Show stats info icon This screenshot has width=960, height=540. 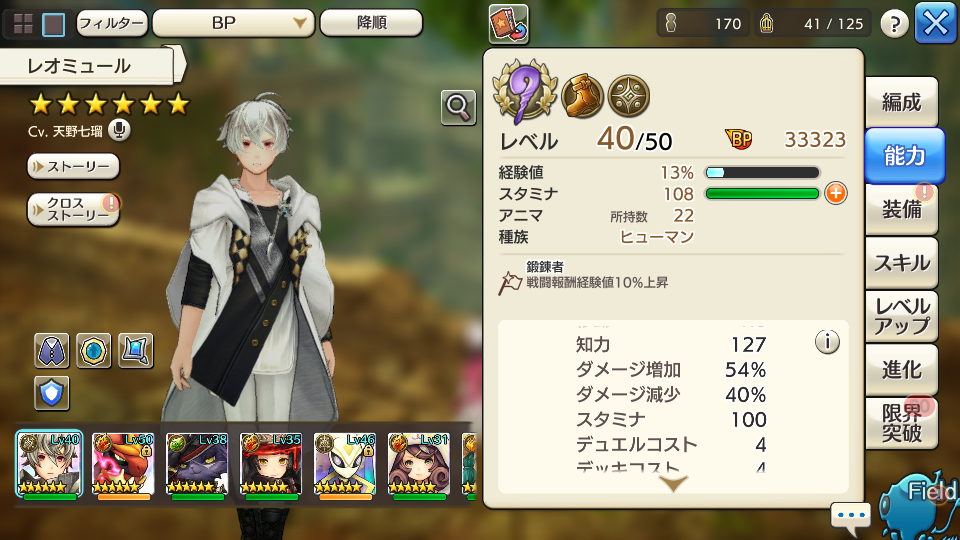[827, 342]
